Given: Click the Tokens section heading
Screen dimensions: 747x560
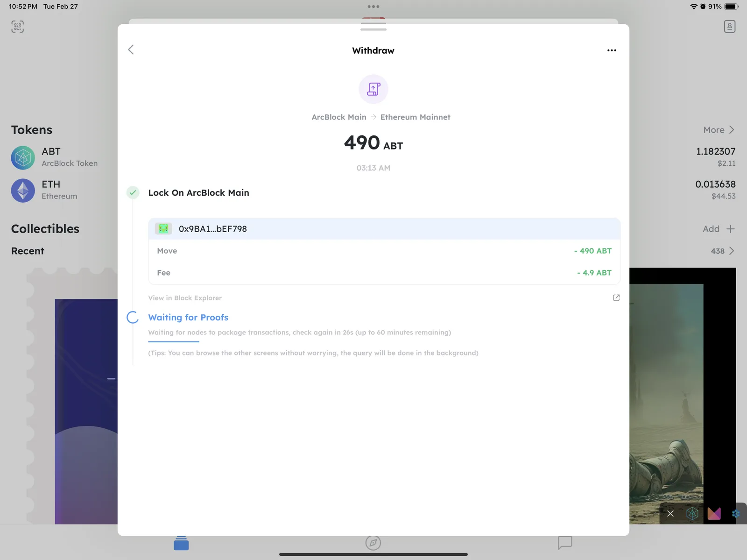Looking at the screenshot, I should tap(32, 130).
